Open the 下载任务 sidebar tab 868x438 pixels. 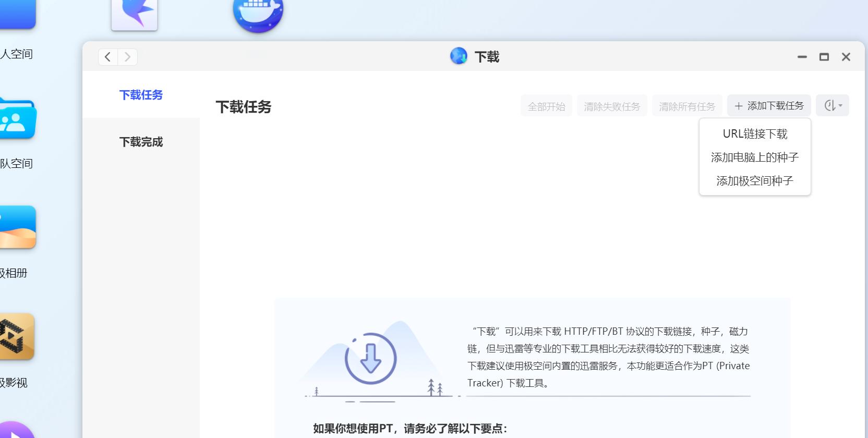pyautogui.click(x=141, y=95)
